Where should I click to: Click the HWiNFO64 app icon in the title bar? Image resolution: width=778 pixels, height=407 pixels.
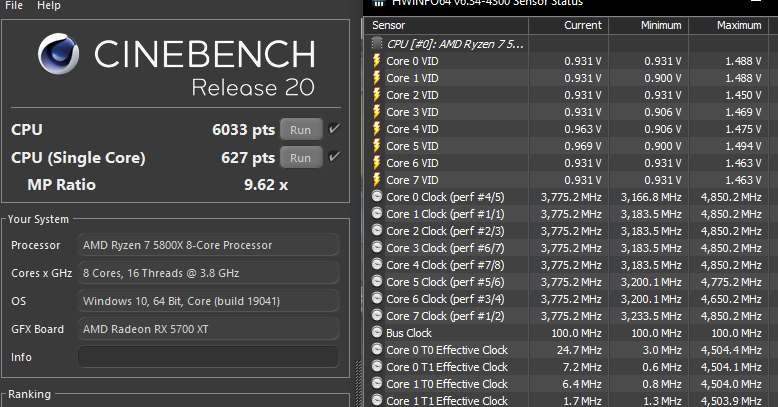point(379,2)
